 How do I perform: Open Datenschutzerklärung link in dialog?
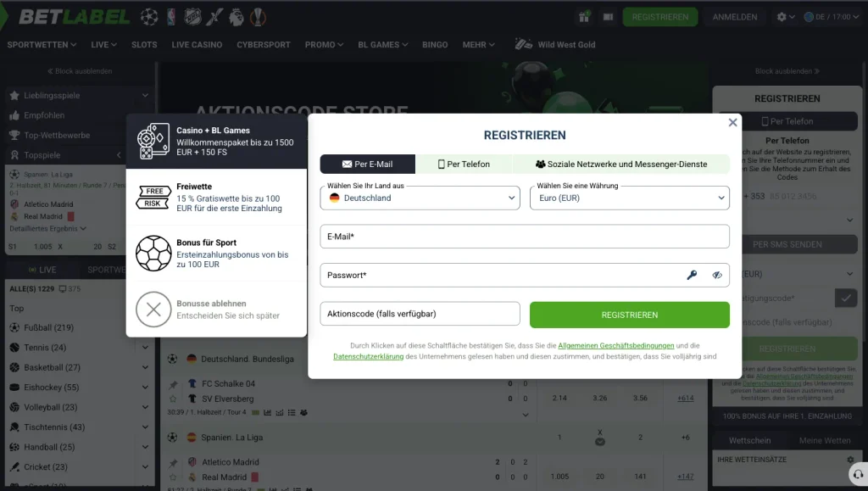pos(368,356)
